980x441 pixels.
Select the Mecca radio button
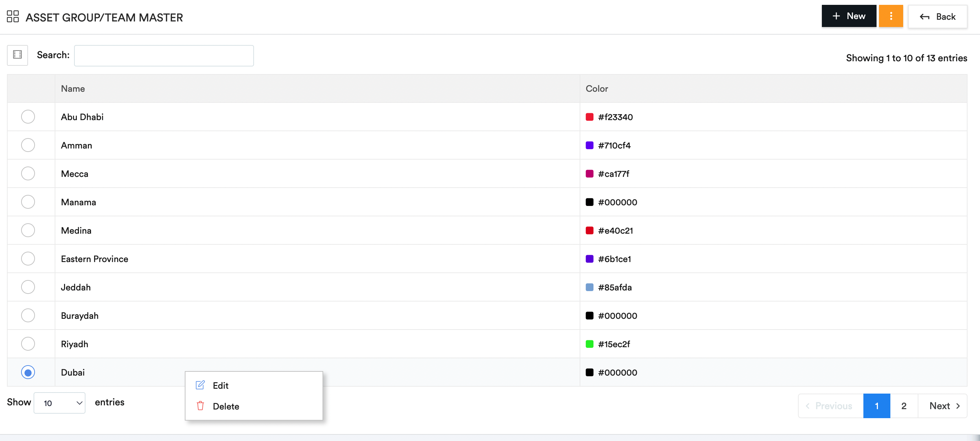(x=28, y=173)
